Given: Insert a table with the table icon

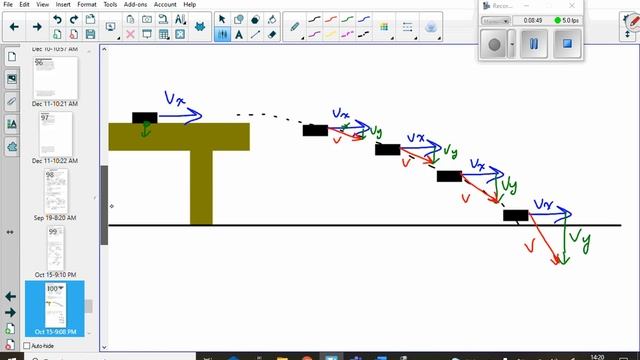Looking at the screenshot, I should (164, 34).
